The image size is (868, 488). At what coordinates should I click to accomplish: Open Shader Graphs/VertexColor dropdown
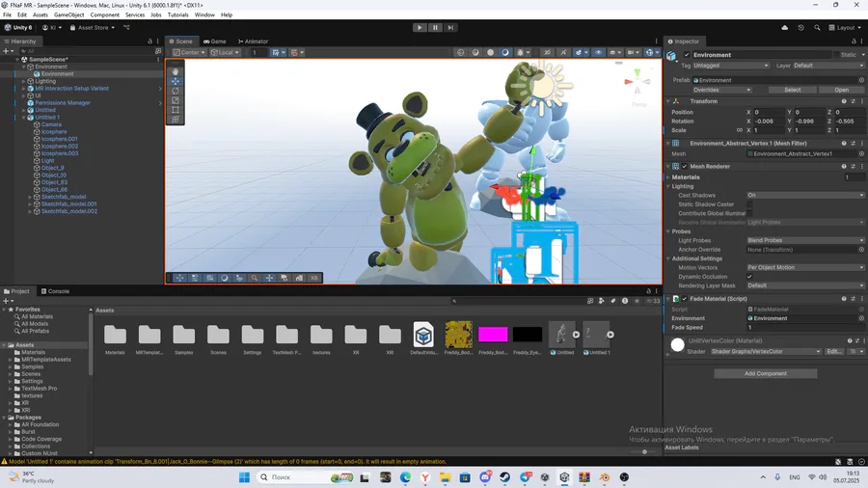point(766,351)
